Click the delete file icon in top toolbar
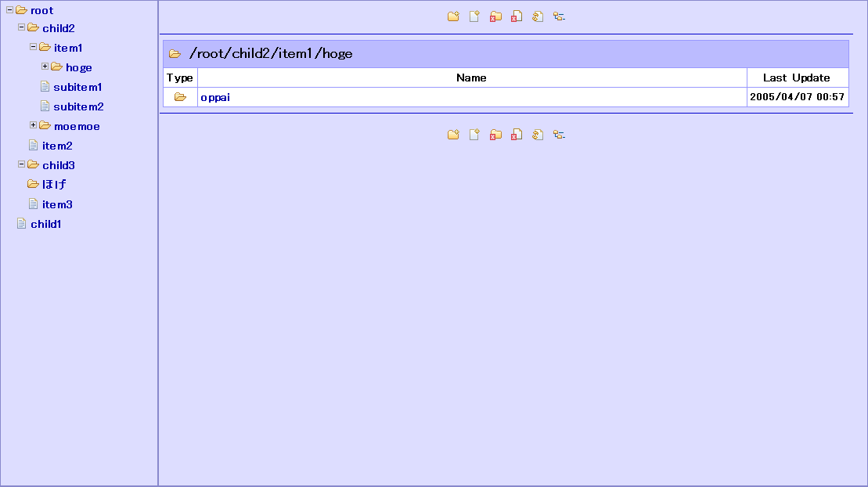The image size is (868, 487). pyautogui.click(x=517, y=16)
